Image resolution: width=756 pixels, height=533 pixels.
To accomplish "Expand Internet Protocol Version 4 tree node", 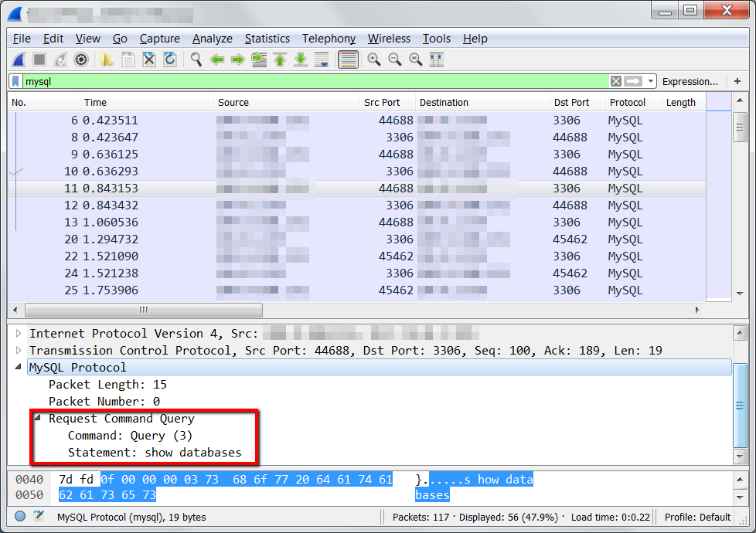I will click(19, 333).
